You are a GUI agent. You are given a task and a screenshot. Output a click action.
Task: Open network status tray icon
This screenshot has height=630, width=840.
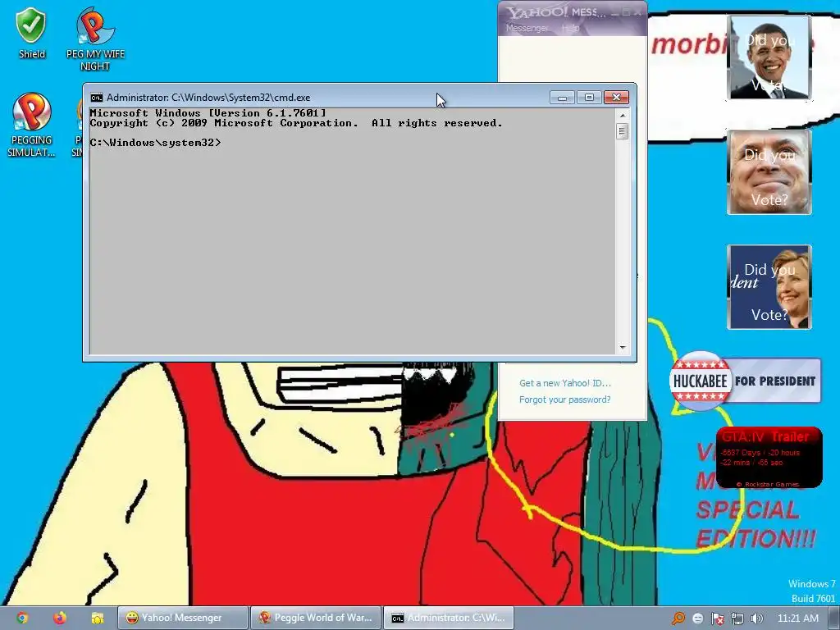pyautogui.click(x=737, y=619)
